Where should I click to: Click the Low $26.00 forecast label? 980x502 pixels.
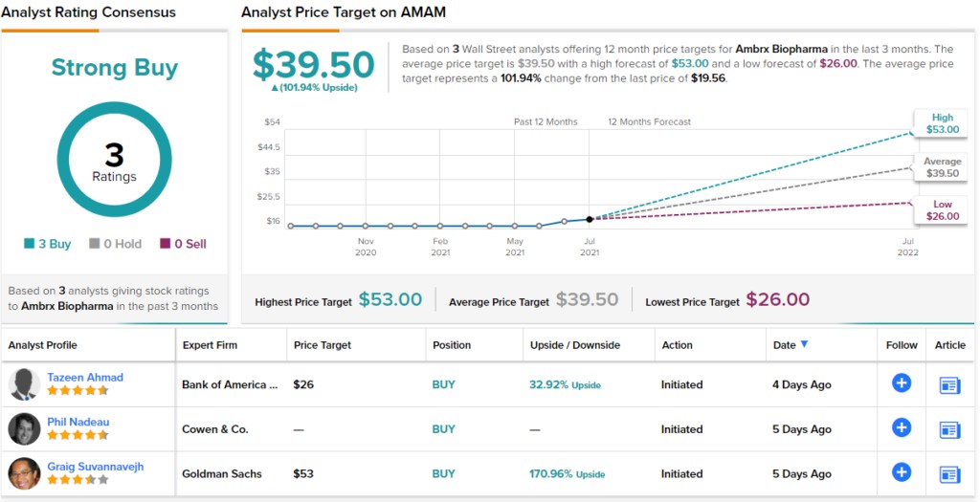942,210
